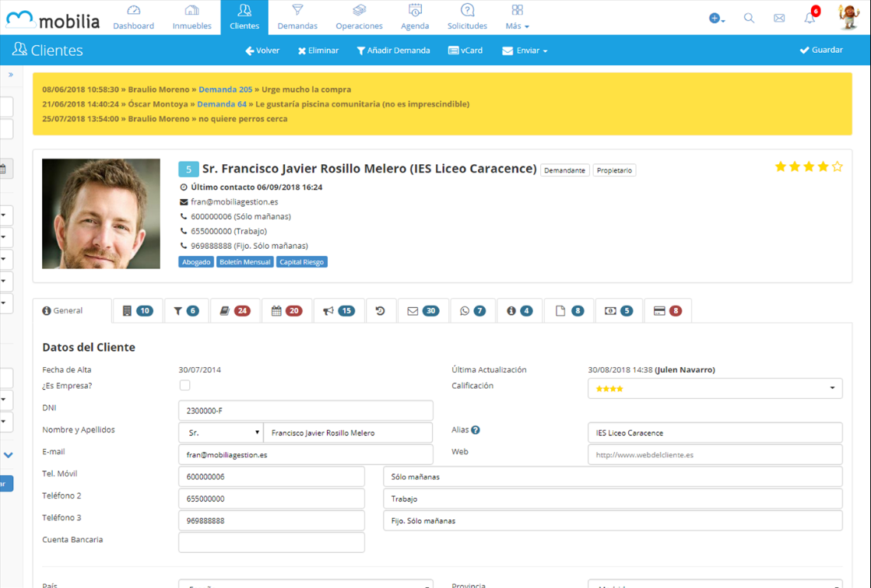Open the 'Sr.' title dropdown
Viewport: 871px width, 588px height.
tap(221, 432)
